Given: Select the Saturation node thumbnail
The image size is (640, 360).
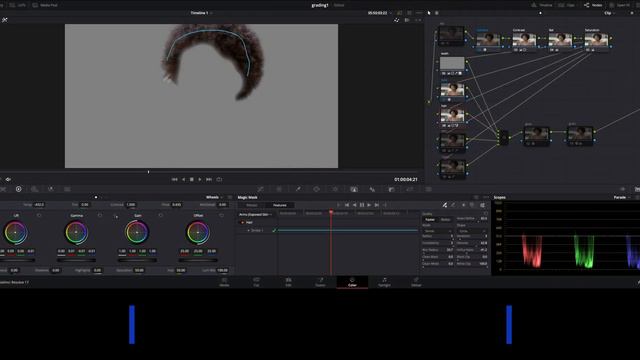Looking at the screenshot, I should click(596, 40).
